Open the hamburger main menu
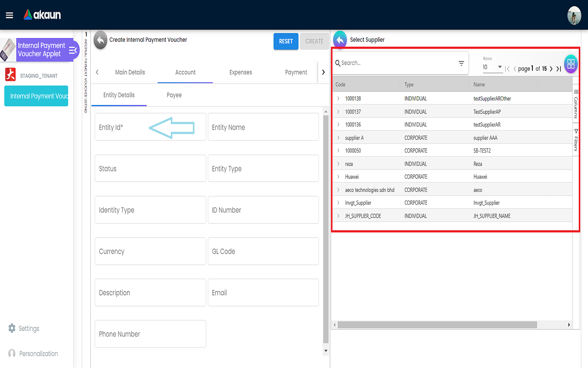This screenshot has width=588, height=368. point(9,15)
